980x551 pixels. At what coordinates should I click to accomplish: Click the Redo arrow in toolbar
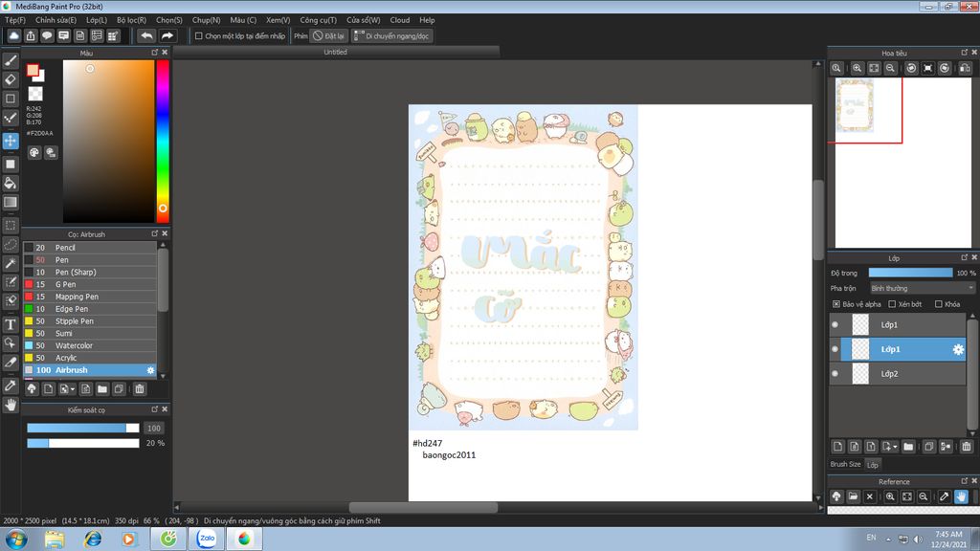click(x=167, y=35)
